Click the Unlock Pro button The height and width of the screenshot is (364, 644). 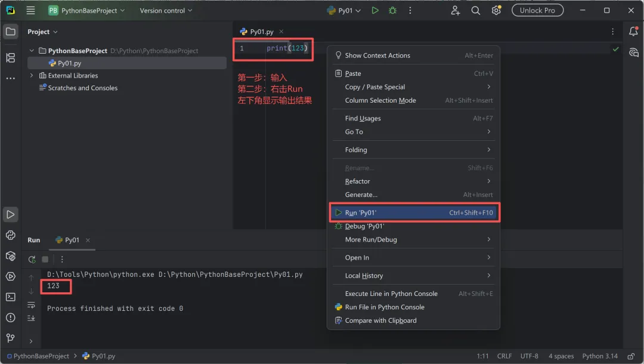click(537, 10)
